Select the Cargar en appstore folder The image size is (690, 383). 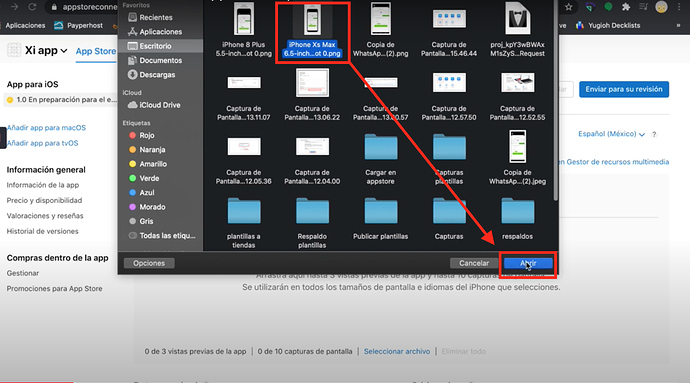(381, 158)
